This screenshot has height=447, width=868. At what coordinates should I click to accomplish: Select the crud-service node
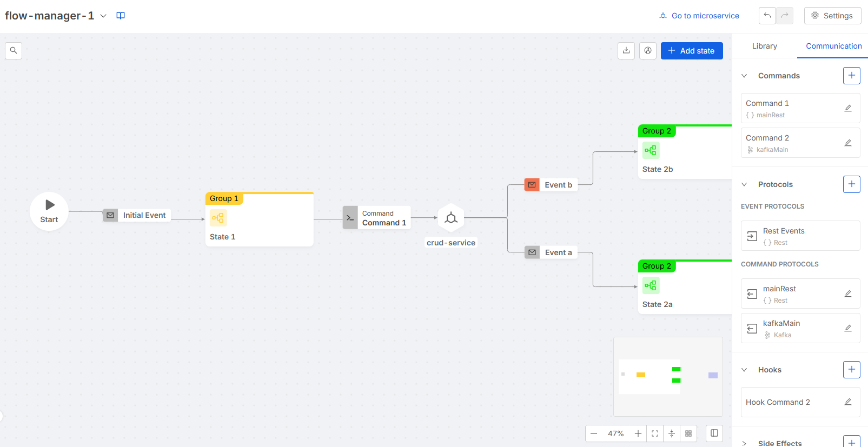451,218
